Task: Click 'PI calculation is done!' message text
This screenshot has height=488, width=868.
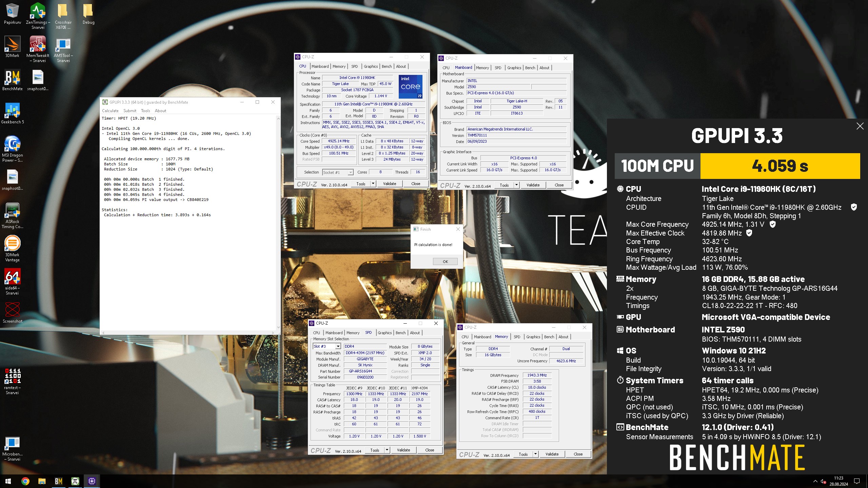Action: point(433,245)
